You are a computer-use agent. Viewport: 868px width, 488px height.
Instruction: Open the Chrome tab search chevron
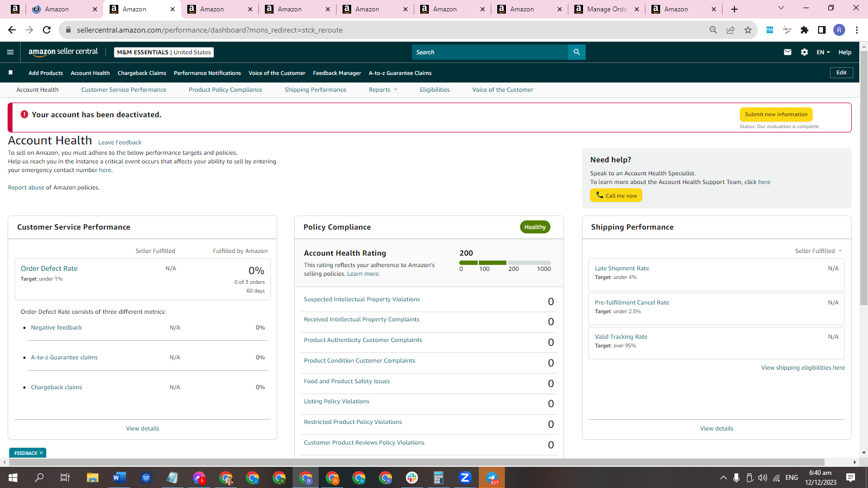(x=781, y=8)
